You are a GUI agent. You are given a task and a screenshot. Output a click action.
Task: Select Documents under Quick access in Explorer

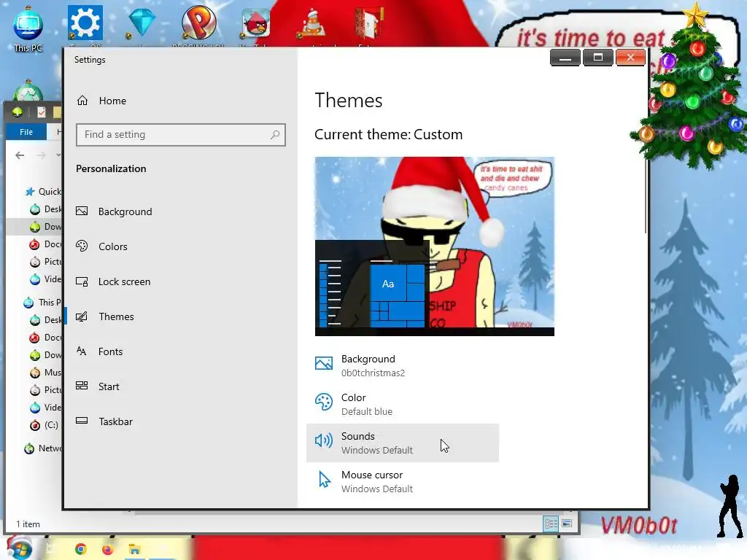pyautogui.click(x=46, y=244)
